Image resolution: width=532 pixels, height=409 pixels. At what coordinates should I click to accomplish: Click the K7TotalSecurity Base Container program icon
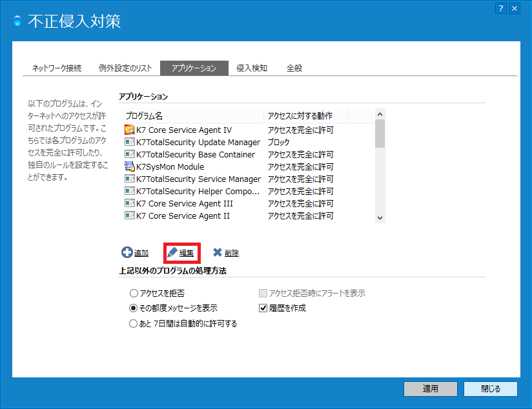click(x=130, y=154)
